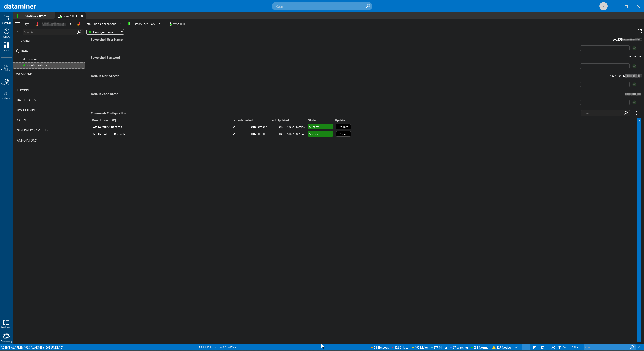This screenshot has width=644, height=351.
Task: Expand breadcrumb arrow after DataMiner IPAM
Action: click(160, 24)
